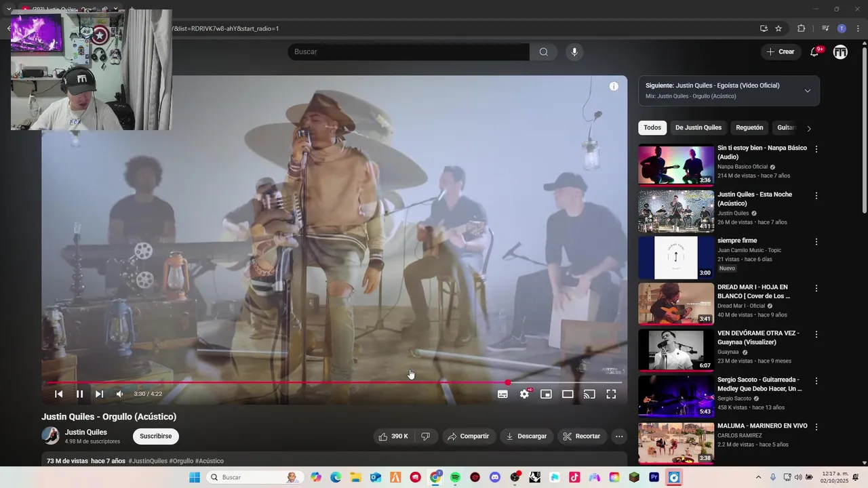This screenshot has height=488, width=868.
Task: Open the siempre firme thumbnail
Action: (x=676, y=258)
